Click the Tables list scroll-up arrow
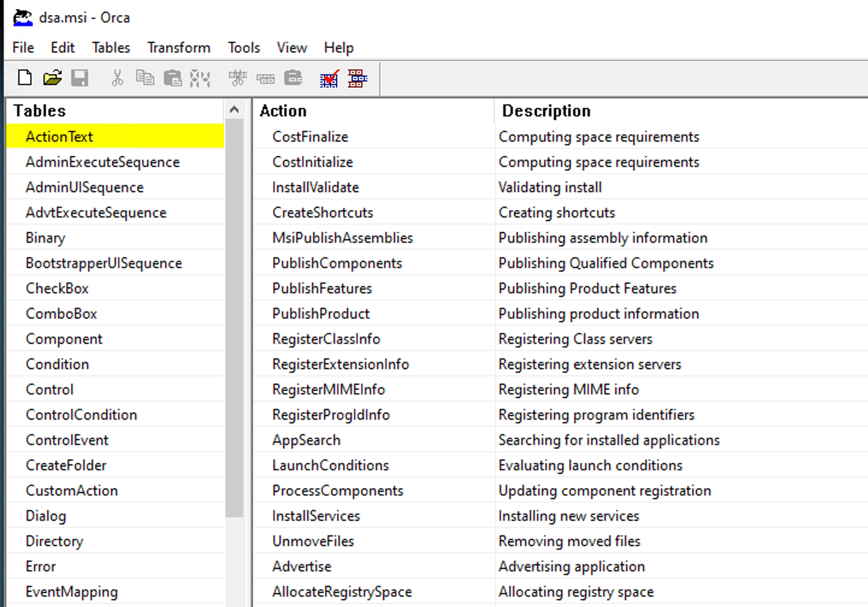Screen dimensions: 868x607 234,110
